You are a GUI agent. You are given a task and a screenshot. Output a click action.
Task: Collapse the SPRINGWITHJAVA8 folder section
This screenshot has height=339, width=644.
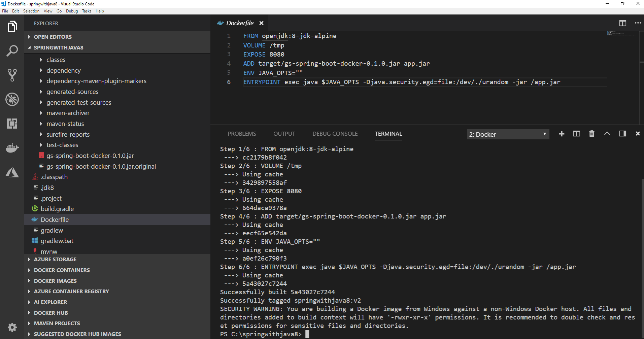point(117,47)
